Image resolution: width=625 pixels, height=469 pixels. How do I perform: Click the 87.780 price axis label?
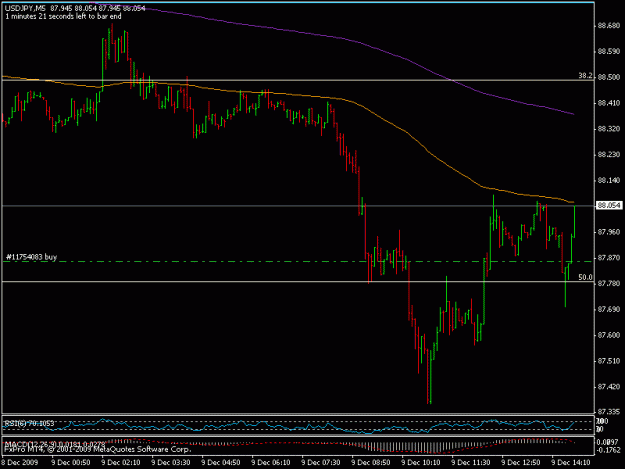coord(609,283)
